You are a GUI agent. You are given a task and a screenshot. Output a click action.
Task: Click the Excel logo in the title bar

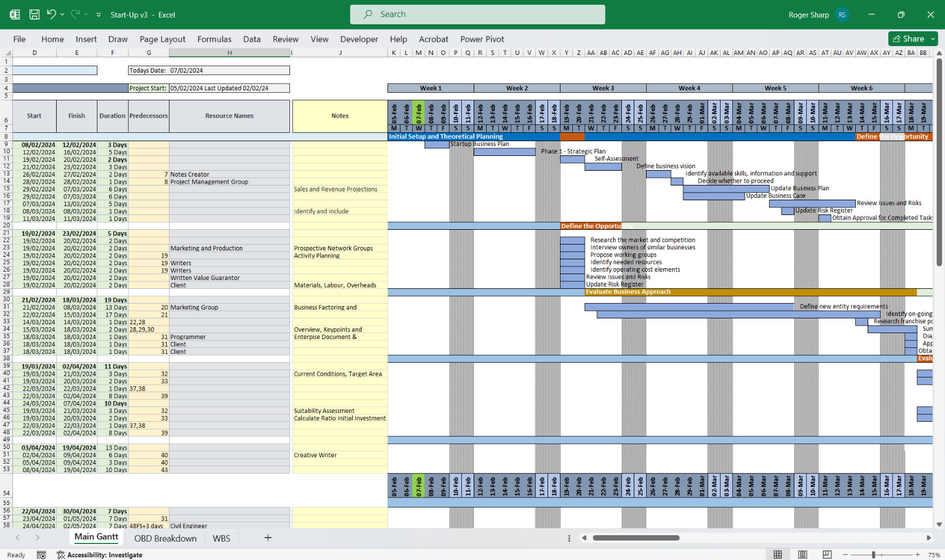pos(15,15)
